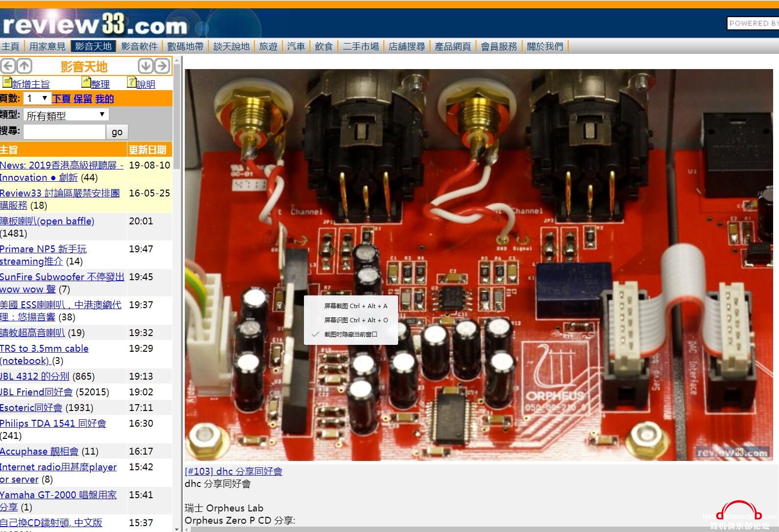The width and height of the screenshot is (779, 532).
Task: Click the 更新日期 column header
Action: click(148, 149)
